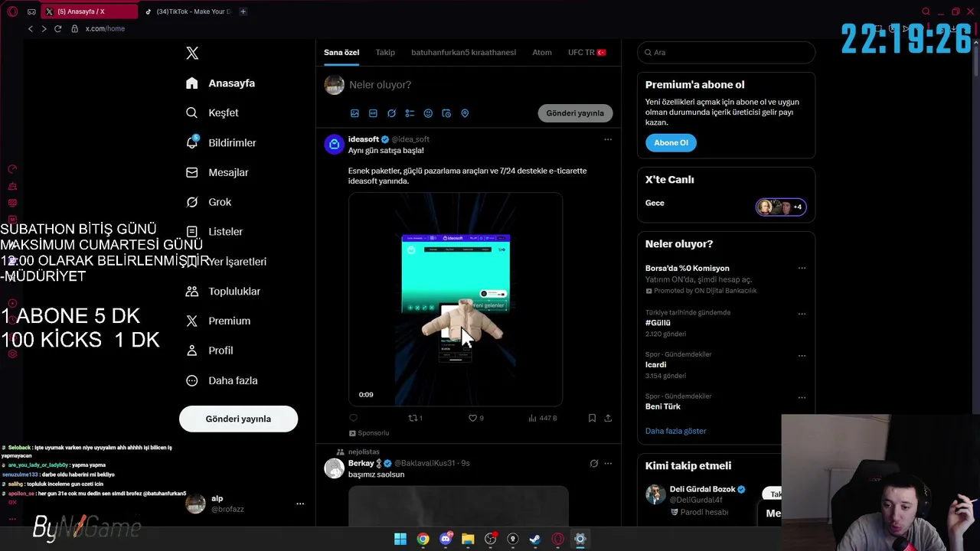Viewport: 980px width, 551px height.
Task: Switch to Sana özel tab
Action: pos(341,52)
